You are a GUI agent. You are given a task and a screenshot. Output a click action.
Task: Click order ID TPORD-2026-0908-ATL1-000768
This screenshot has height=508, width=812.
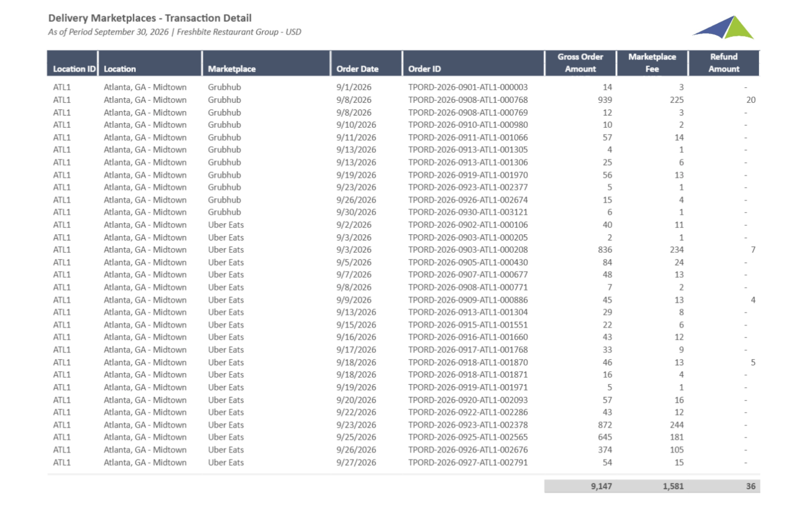point(468,100)
